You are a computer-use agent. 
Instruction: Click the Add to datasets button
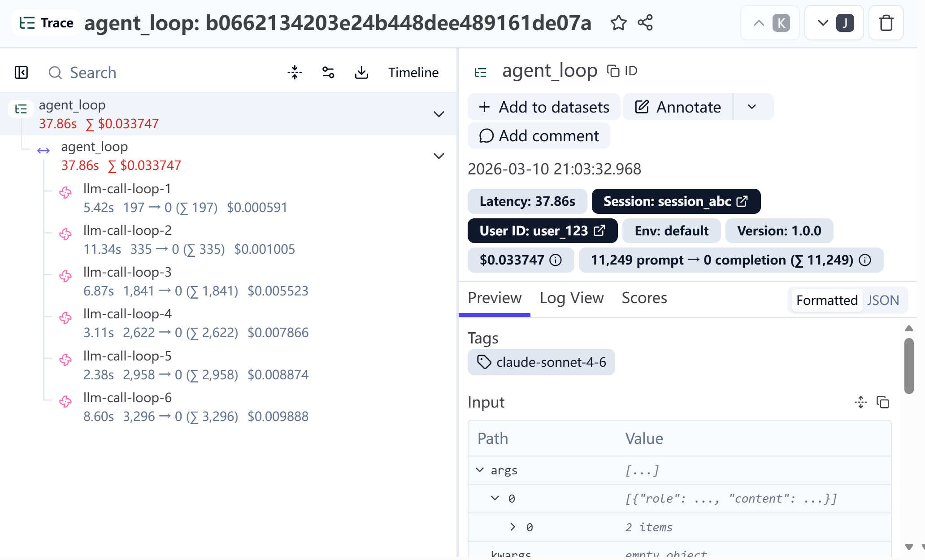click(x=544, y=107)
